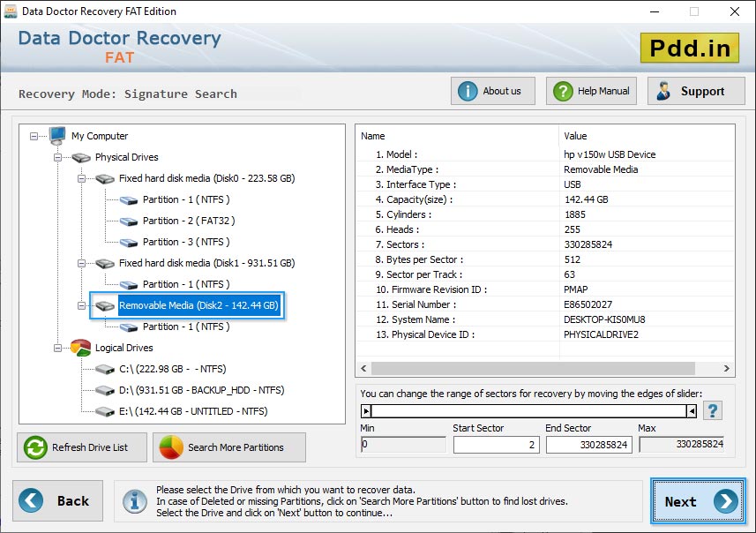
Task: Click the Physical Drives disk icon
Action: [81, 158]
